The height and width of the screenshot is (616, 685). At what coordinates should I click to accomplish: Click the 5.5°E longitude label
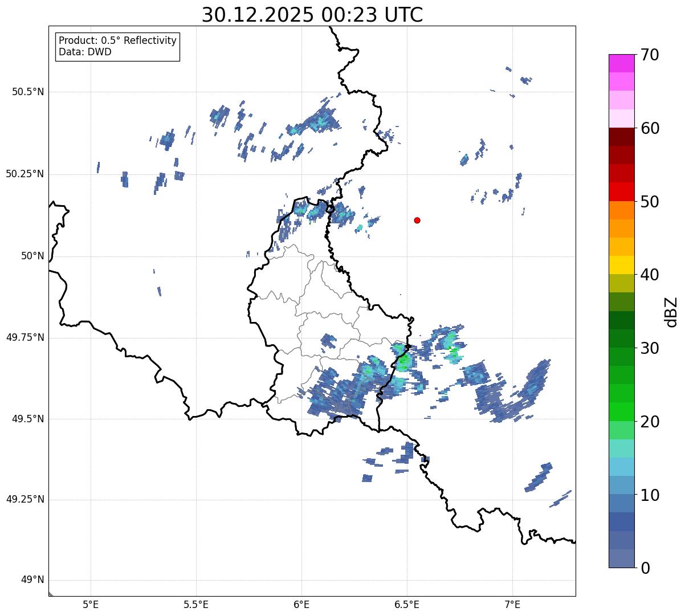196,605
